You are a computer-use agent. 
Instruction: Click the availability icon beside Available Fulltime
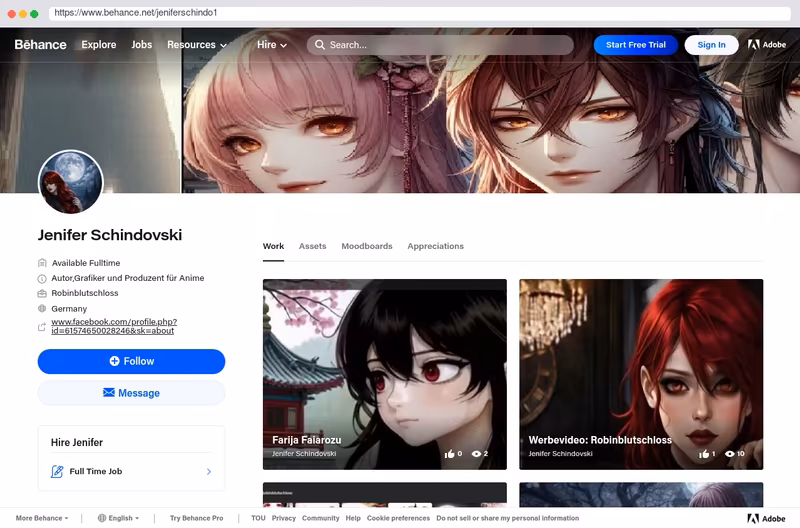tap(42, 263)
